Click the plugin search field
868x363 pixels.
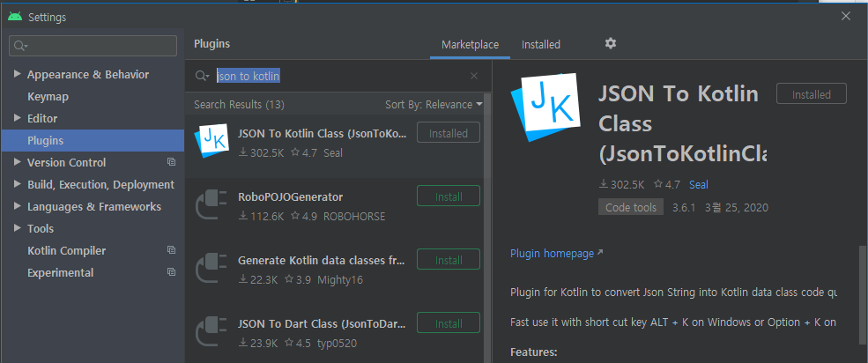pyautogui.click(x=338, y=76)
